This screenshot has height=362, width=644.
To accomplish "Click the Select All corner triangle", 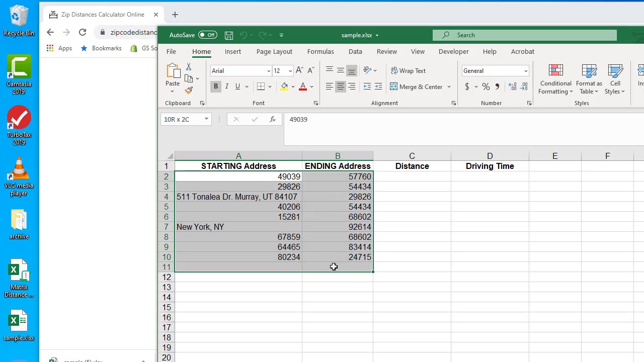I will 170,156.
